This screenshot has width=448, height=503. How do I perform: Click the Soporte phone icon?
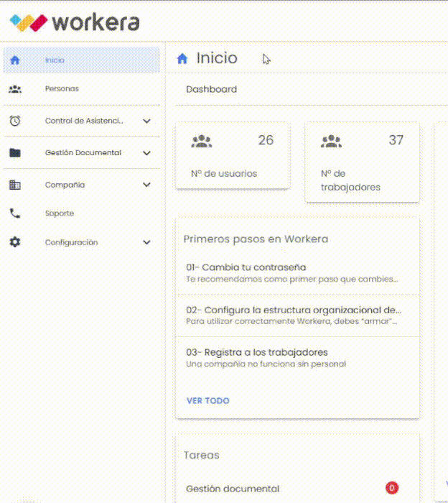[15, 213]
